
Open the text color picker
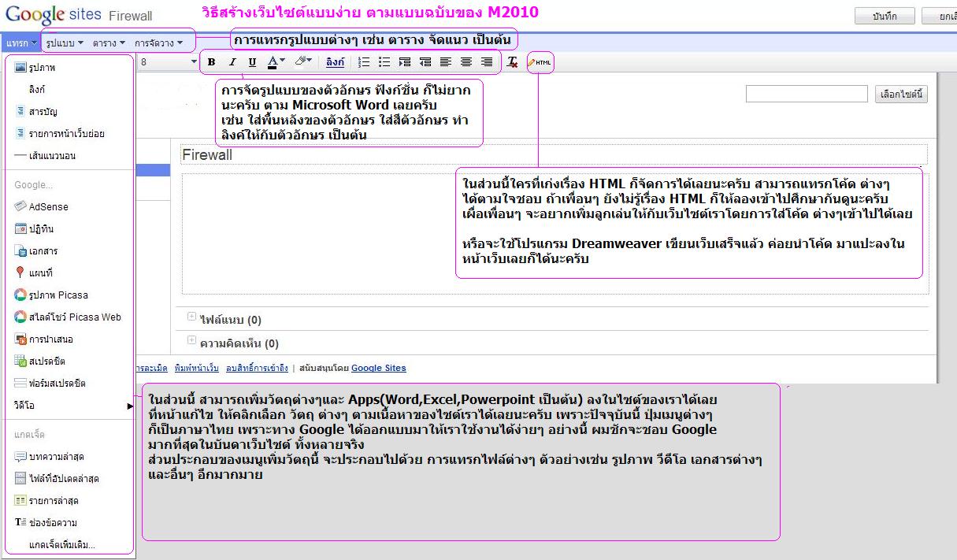tap(276, 62)
